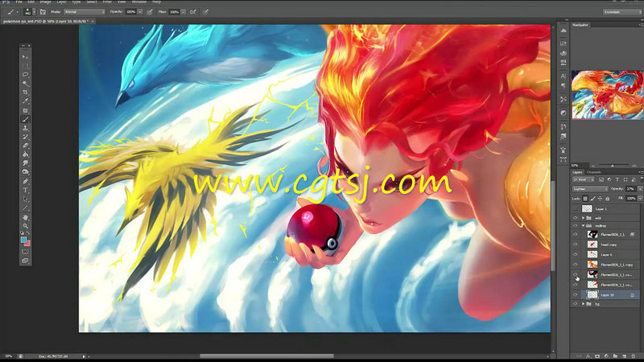The height and width of the screenshot is (362, 644).
Task: Toggle pressure for size icon
Action: [x=206, y=12]
